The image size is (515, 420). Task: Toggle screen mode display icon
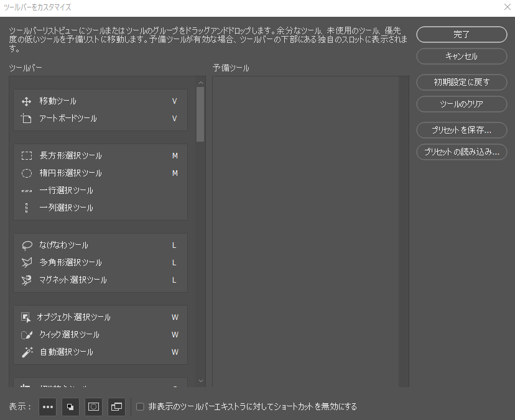coord(116,407)
